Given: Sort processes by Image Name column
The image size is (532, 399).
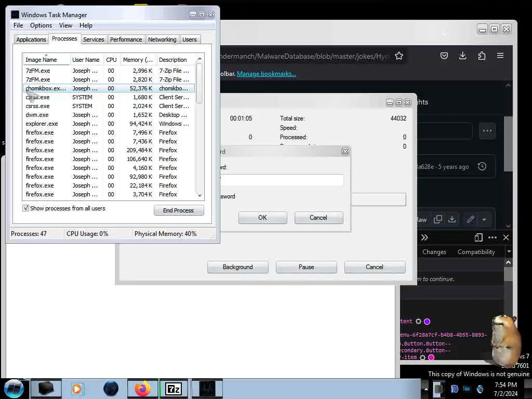Looking at the screenshot, I should pos(46,60).
